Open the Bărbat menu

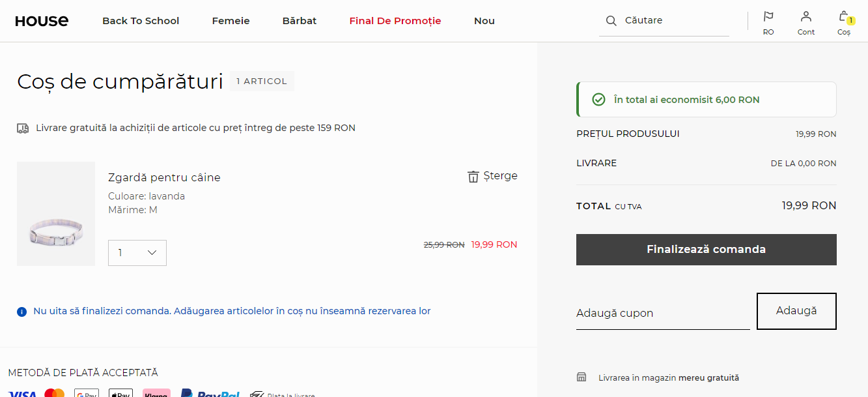pos(300,21)
